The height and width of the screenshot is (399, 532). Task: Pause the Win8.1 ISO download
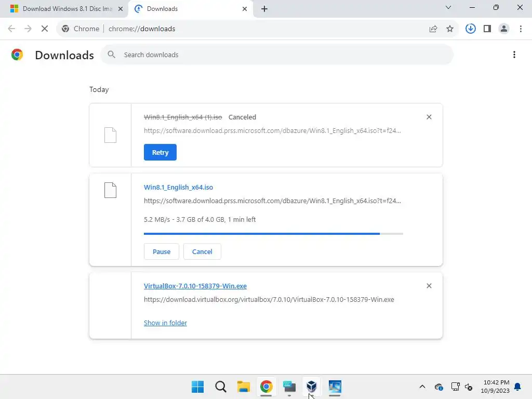[x=162, y=252]
